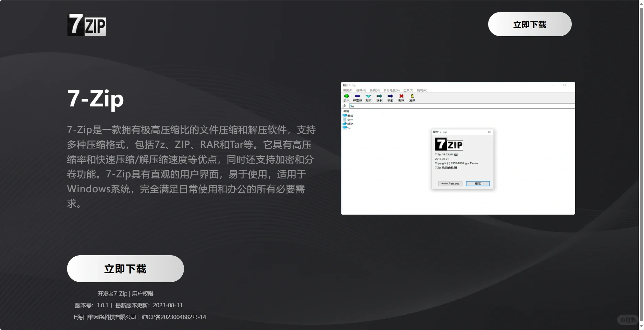Click the www.7-zip.org button in the about dialog

coord(450,184)
